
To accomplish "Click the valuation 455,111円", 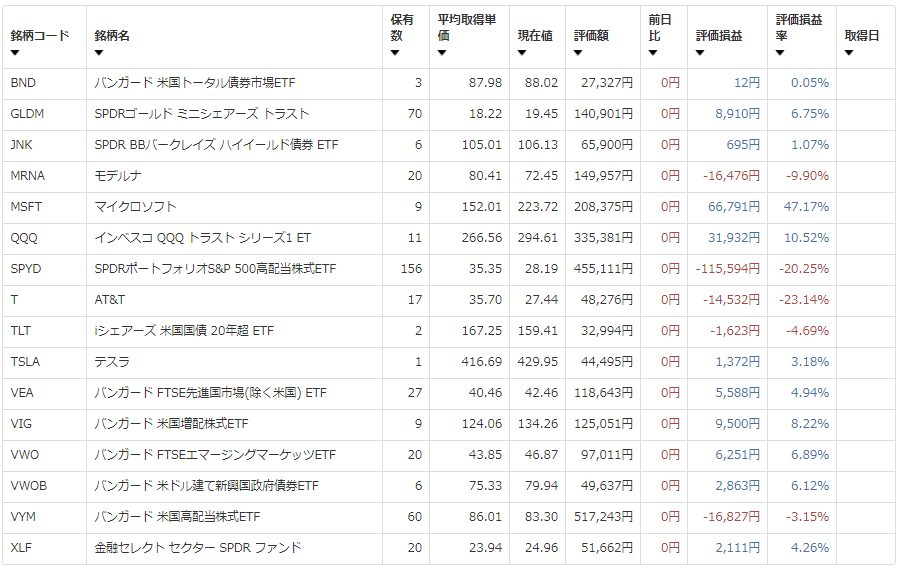I will pyautogui.click(x=603, y=270).
